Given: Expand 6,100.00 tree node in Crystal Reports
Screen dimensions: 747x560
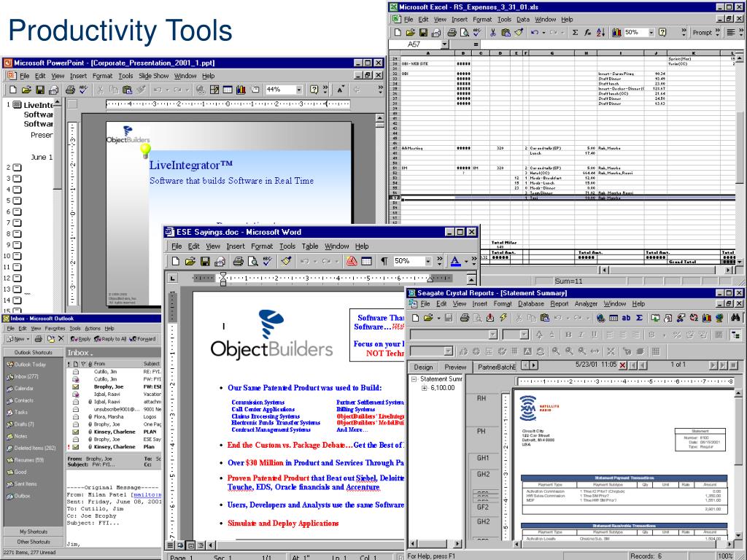Looking at the screenshot, I should [x=424, y=388].
